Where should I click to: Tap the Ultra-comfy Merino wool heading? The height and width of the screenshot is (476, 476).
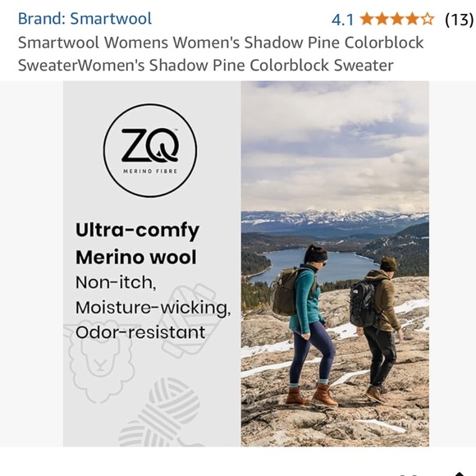click(137, 244)
